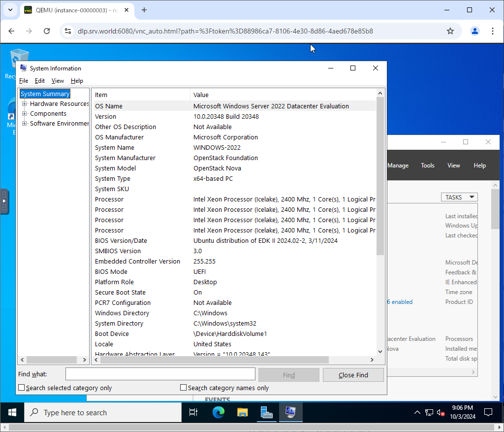Select the Platform Role row

coord(235,282)
